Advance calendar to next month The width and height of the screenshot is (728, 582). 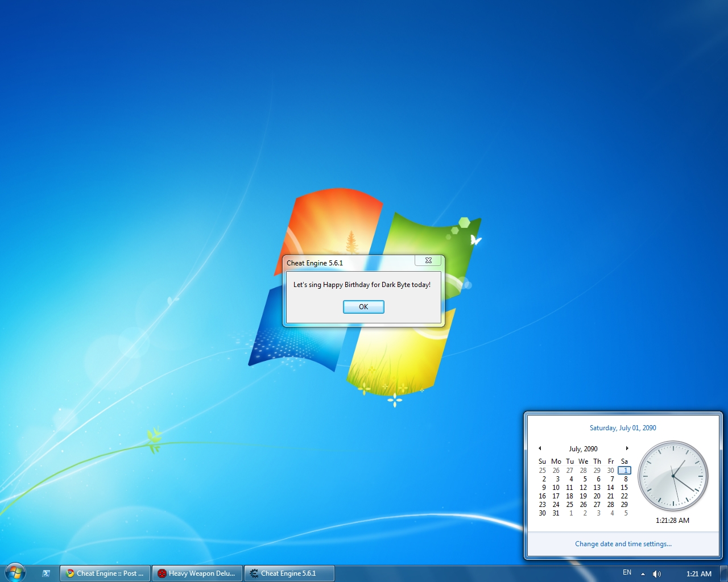point(627,448)
